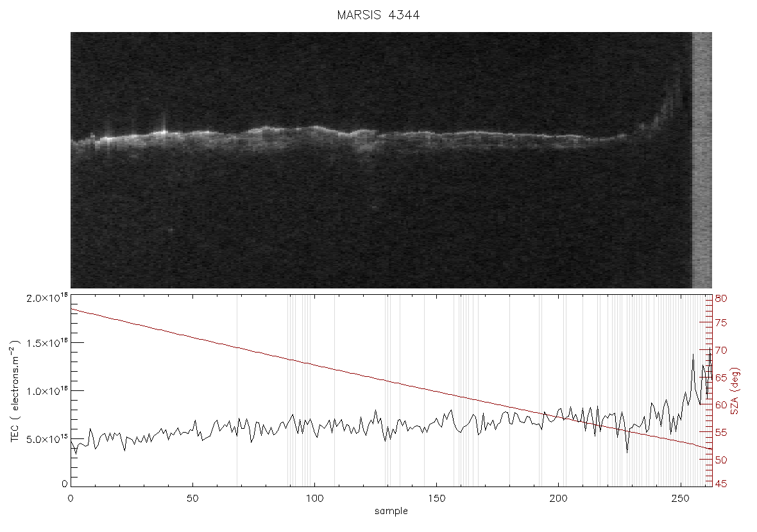Click the x-axis tick labeled 200
The height and width of the screenshot is (532, 757).
click(559, 498)
